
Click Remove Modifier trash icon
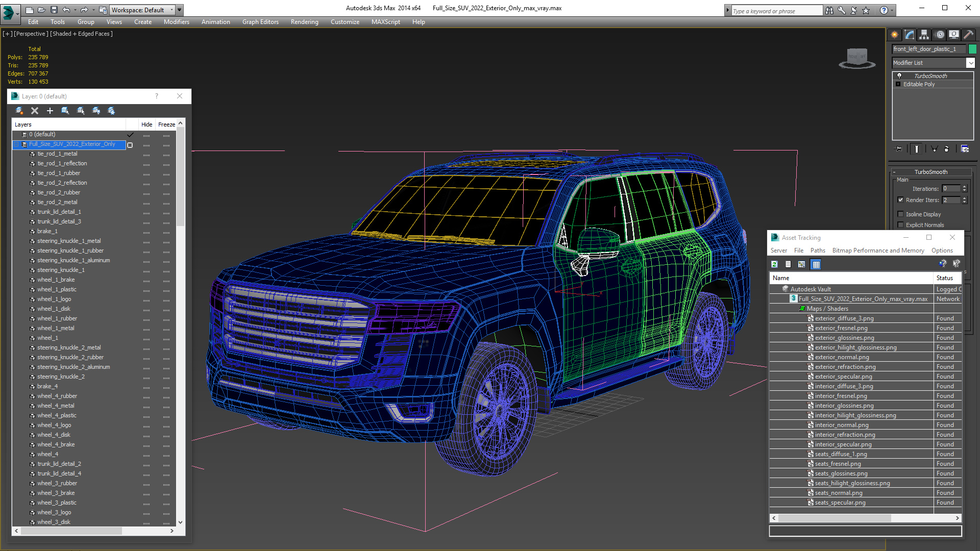pyautogui.click(x=947, y=149)
